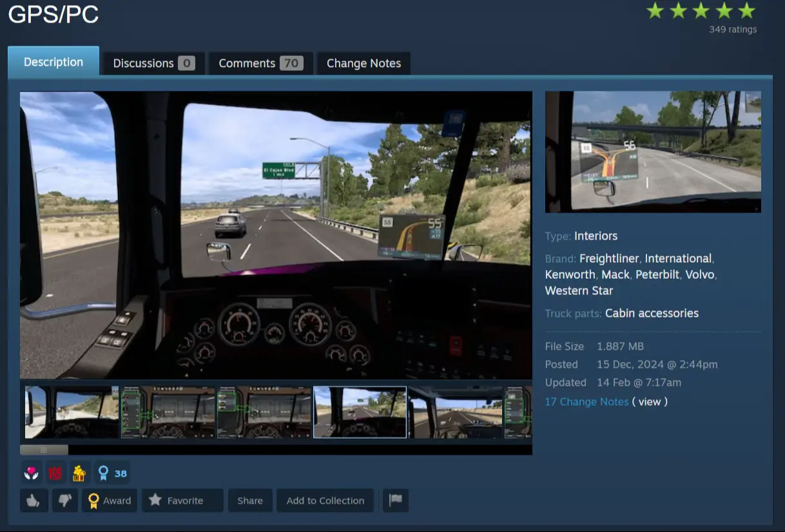Click the golden gift award icon
This screenshot has height=532, width=785.
[x=79, y=473]
